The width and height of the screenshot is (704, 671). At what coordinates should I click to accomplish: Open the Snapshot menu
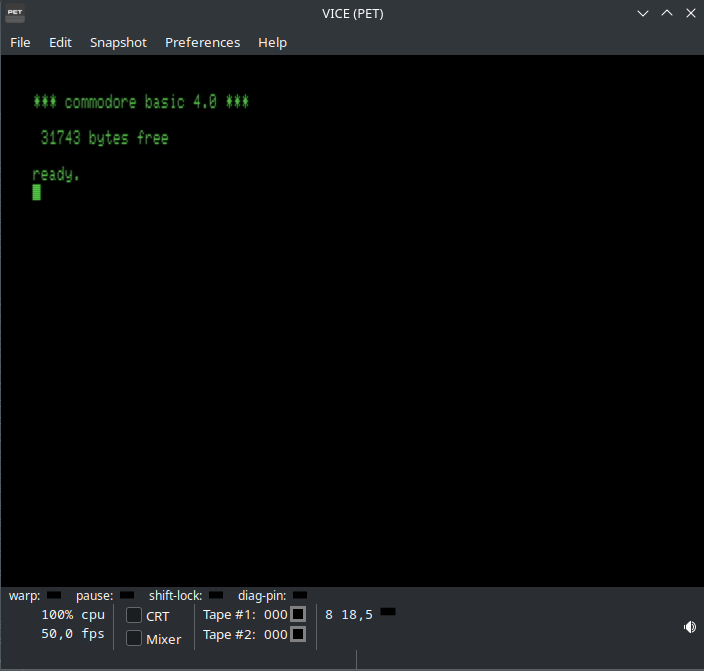(118, 42)
